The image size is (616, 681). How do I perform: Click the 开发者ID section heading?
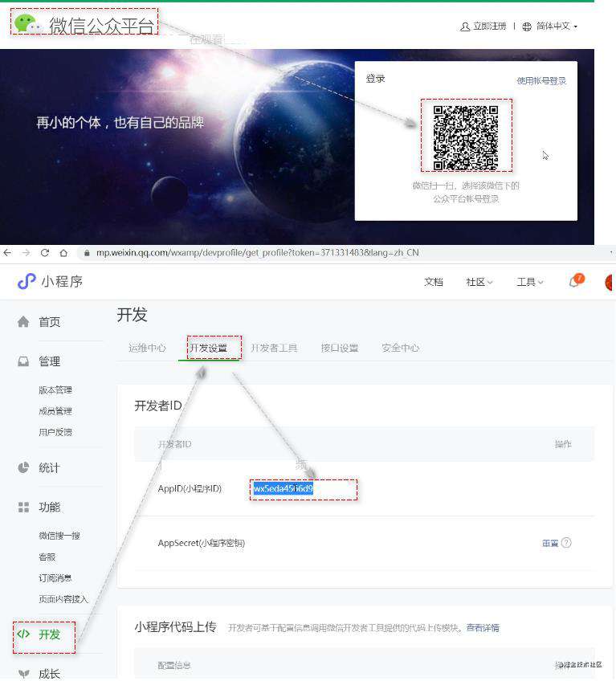click(x=158, y=406)
